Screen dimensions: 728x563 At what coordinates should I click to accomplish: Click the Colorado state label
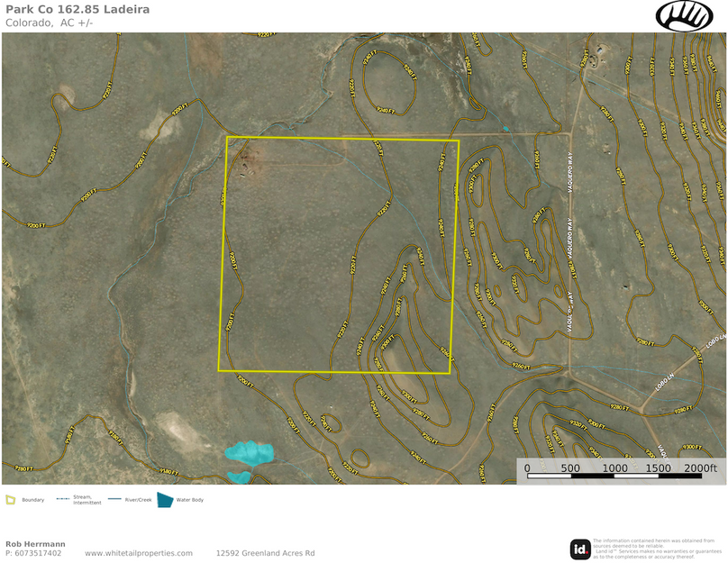coord(30,23)
